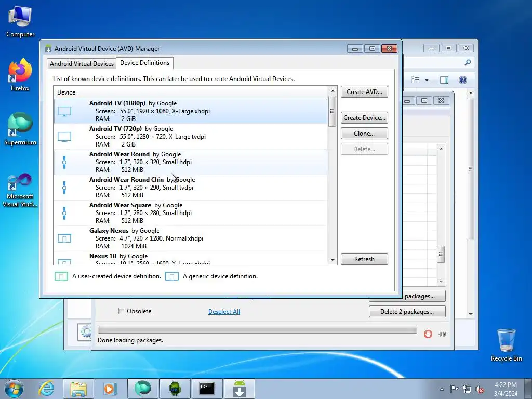Open Computer desktop icon
This screenshot has height=399, width=532.
(20, 22)
